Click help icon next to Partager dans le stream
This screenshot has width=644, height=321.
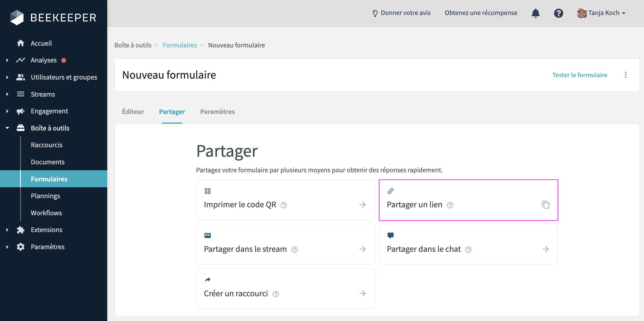(x=294, y=250)
